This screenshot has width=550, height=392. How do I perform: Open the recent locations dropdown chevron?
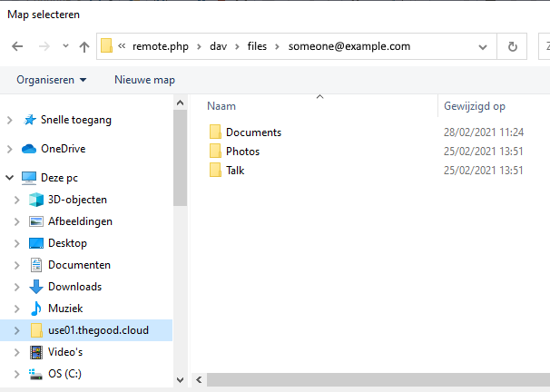[65, 46]
